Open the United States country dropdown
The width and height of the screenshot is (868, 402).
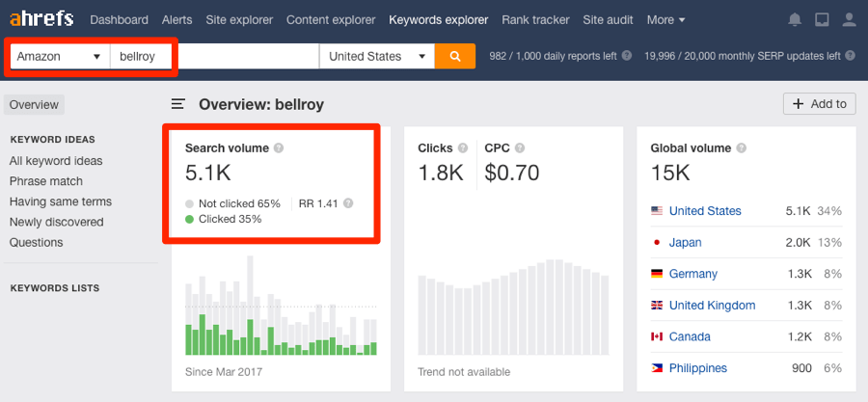tap(377, 57)
